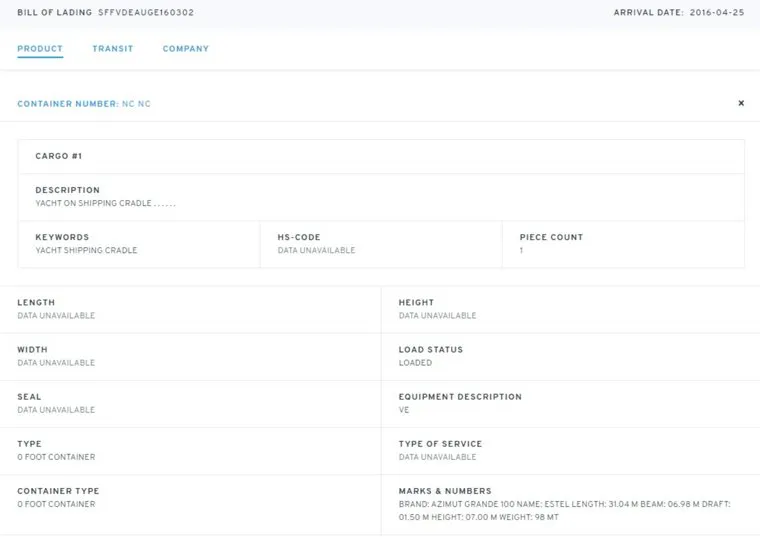Select the Keywords value Yacht Shipping Cradle
This screenshot has height=537, width=760.
[86, 250]
